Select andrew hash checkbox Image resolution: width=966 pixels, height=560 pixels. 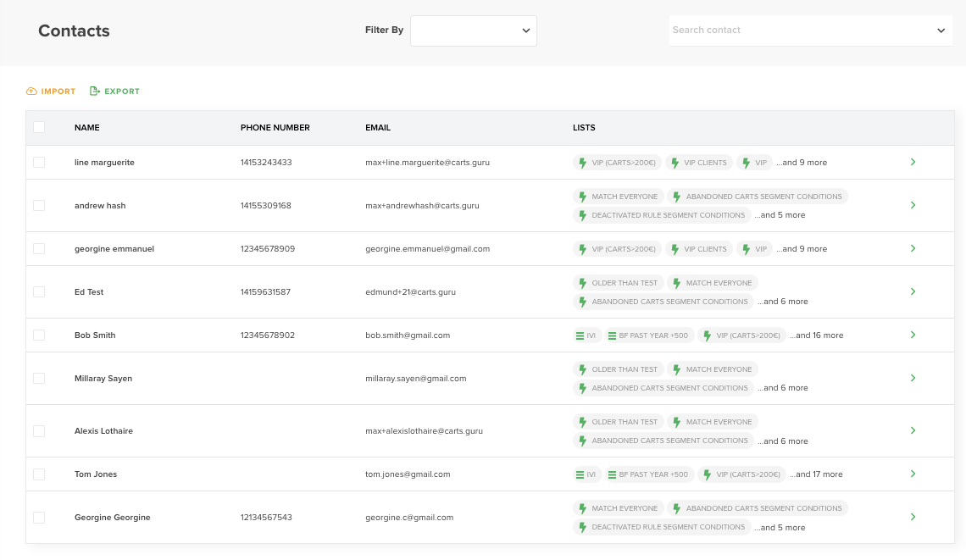pos(39,206)
